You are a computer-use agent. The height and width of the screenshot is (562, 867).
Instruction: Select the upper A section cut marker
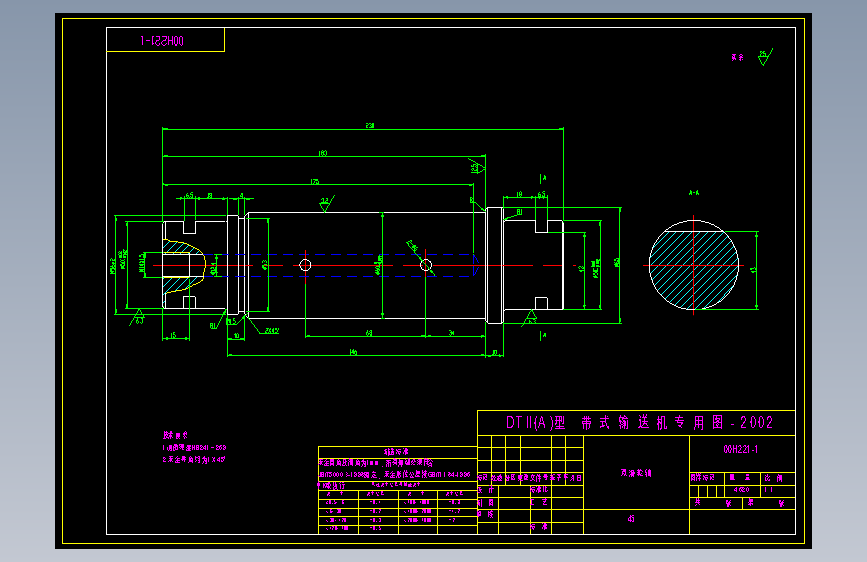click(x=543, y=178)
